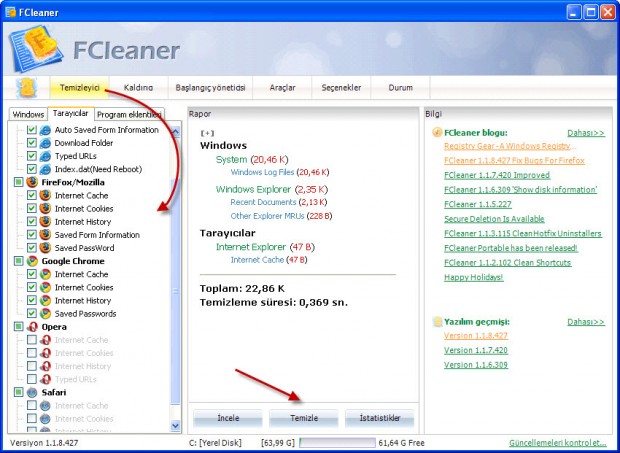Uncheck the Download Folder checkbox
This screenshot has height=453, width=620.
[x=32, y=143]
